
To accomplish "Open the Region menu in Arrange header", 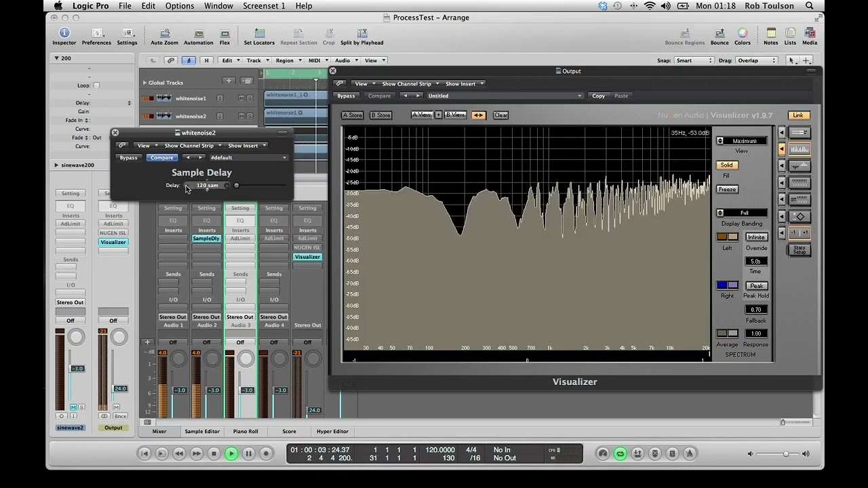I will pyautogui.click(x=288, y=60).
